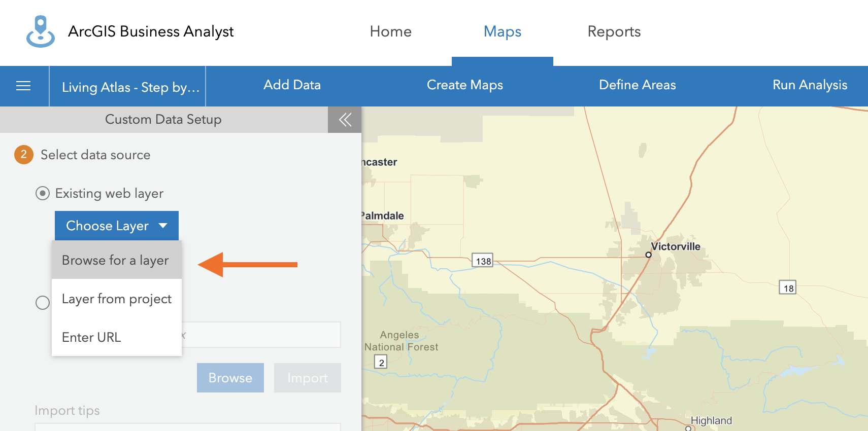Click Highway 18 shield on map
This screenshot has height=431, width=868.
(x=788, y=288)
